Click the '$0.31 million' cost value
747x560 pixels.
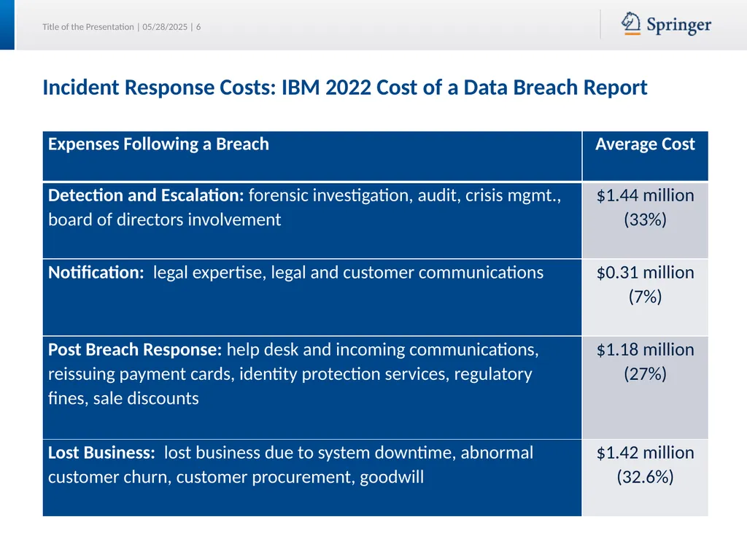pos(645,273)
